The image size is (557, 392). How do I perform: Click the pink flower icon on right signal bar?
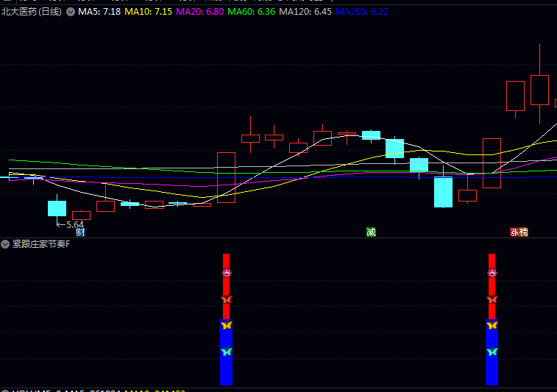pyautogui.click(x=492, y=273)
